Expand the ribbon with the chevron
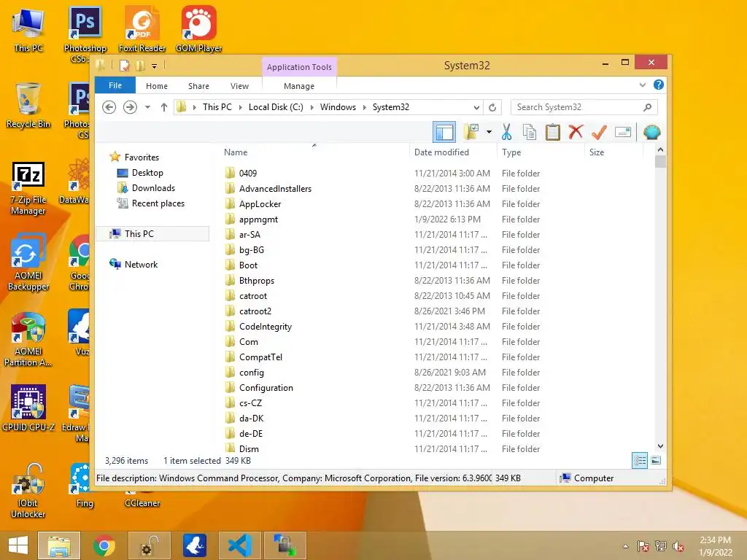The image size is (747, 560). click(x=642, y=85)
